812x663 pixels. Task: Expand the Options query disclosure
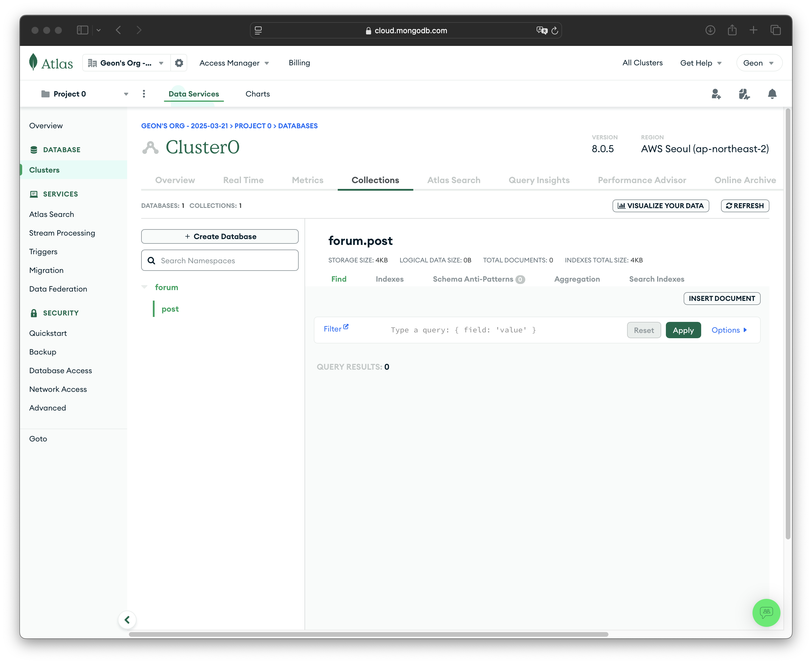pos(729,330)
